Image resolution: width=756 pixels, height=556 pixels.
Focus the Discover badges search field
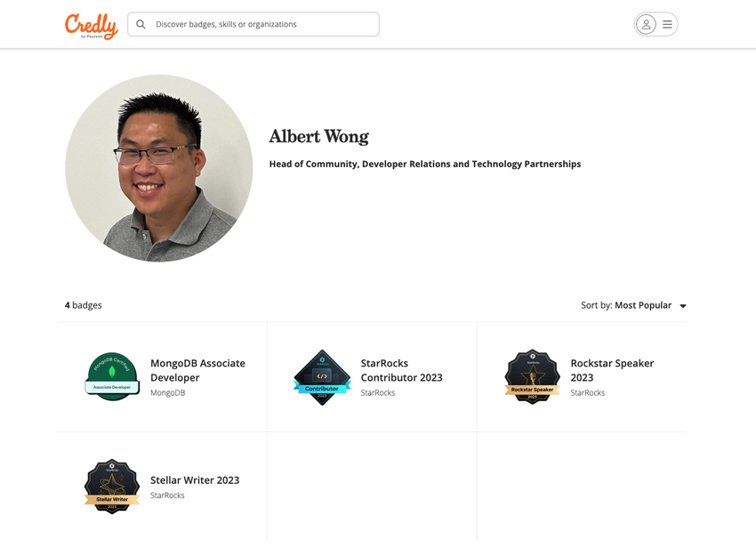[253, 24]
